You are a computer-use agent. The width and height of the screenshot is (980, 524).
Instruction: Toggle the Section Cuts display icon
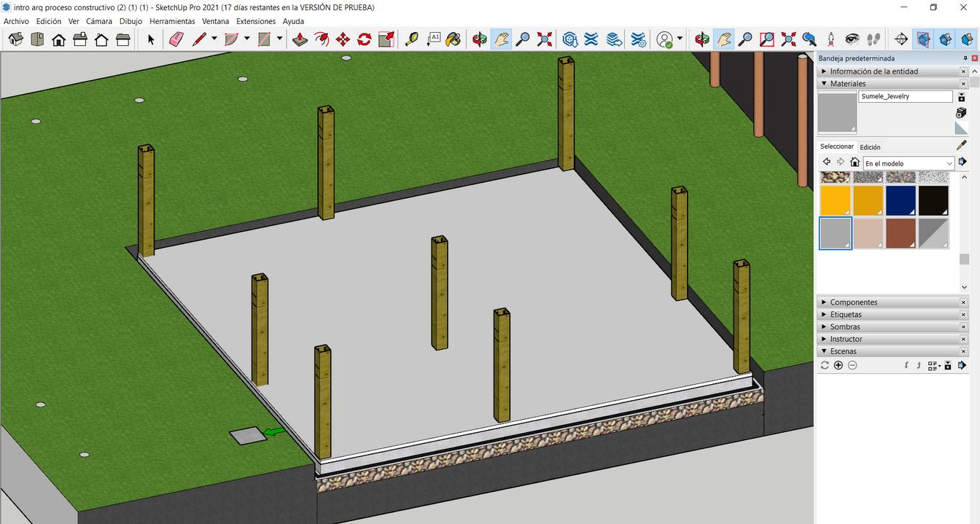click(x=946, y=39)
